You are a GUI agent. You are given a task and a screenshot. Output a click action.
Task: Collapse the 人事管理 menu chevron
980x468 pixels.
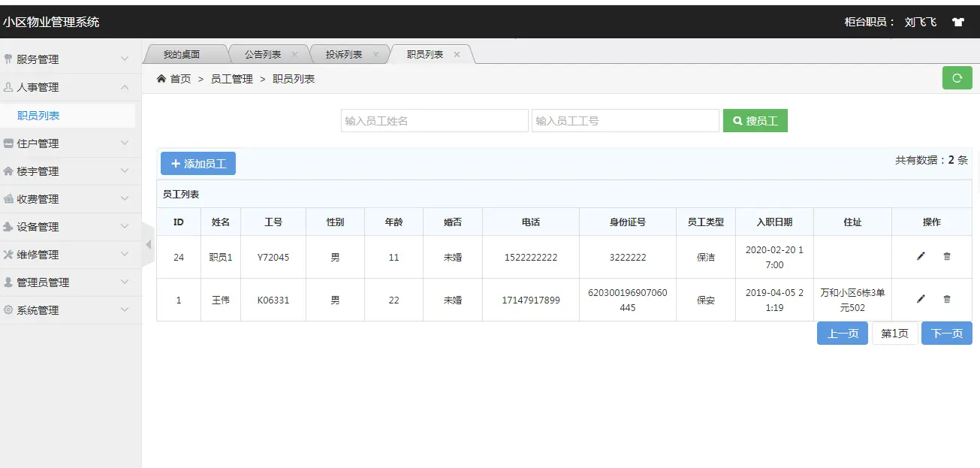coord(125,87)
